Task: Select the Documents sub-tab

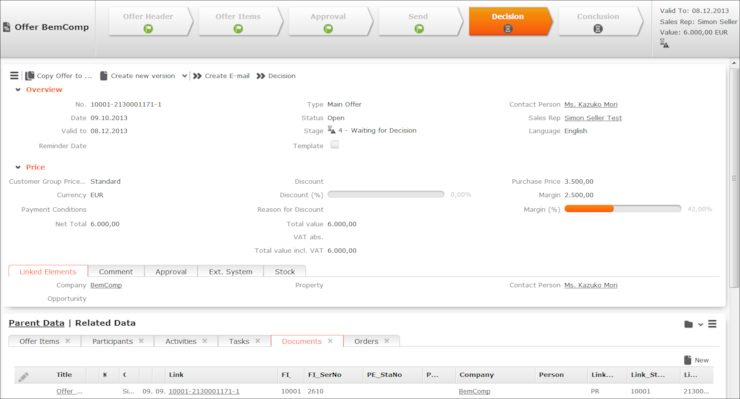Action: [302, 341]
